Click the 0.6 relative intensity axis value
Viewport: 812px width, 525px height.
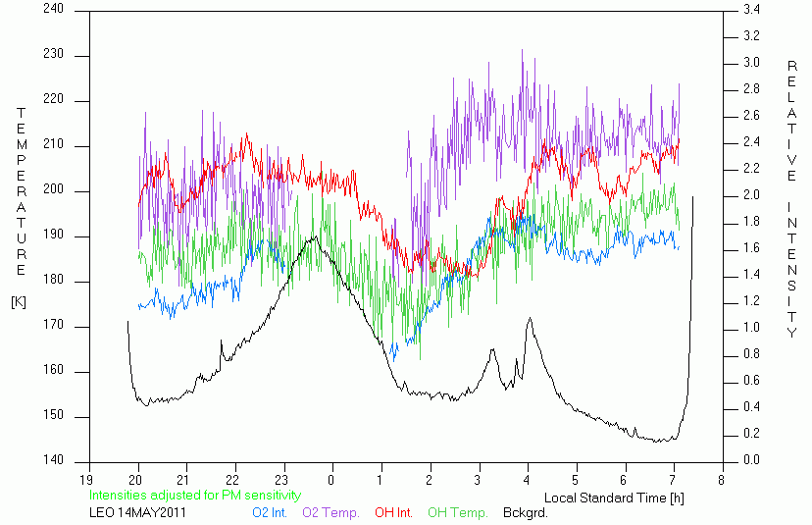coord(751,381)
